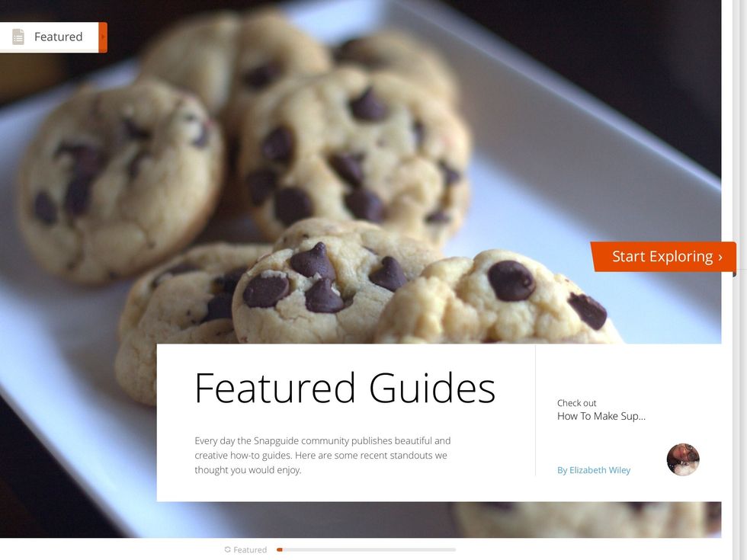Image resolution: width=747 pixels, height=560 pixels.
Task: Click the chevron arrow in Start Exploring
Action: [720, 258]
